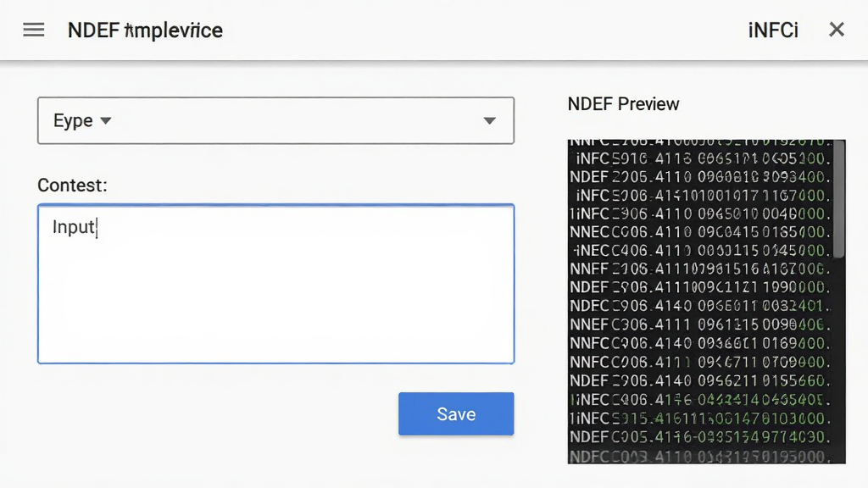Click the NDEF Preview heading
Image resolution: width=868 pixels, height=488 pixels.
623,104
